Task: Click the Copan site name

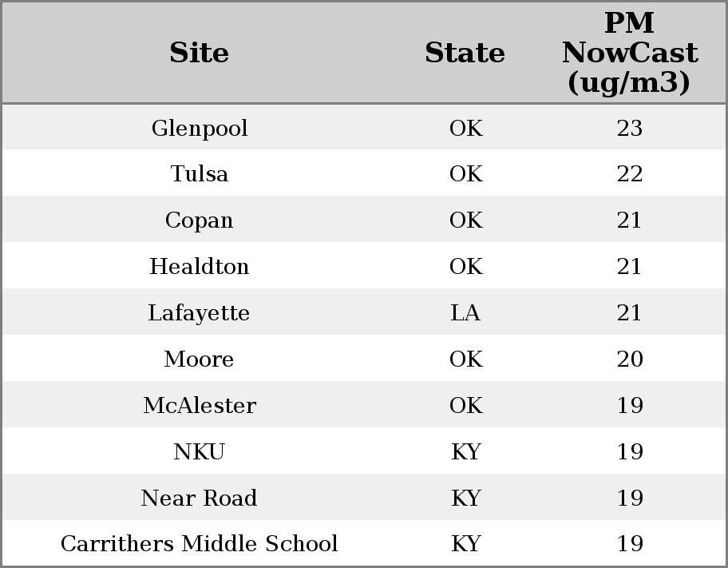Action: pos(200,220)
